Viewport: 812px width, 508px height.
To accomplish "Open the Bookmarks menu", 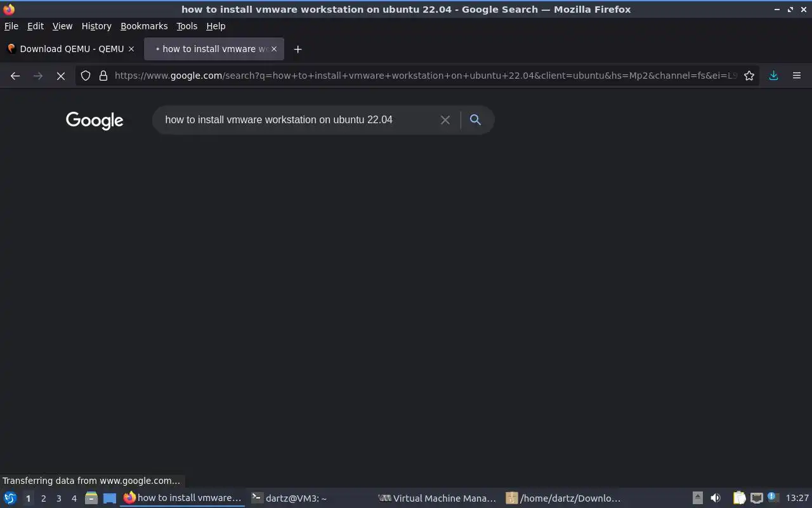I will (144, 26).
